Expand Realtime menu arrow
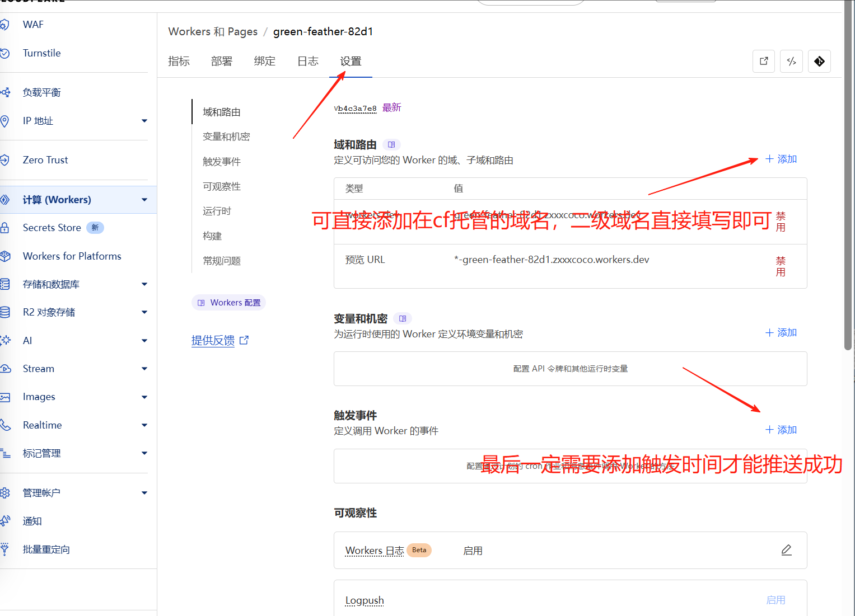Screen dimensions: 855x616 [144, 425]
